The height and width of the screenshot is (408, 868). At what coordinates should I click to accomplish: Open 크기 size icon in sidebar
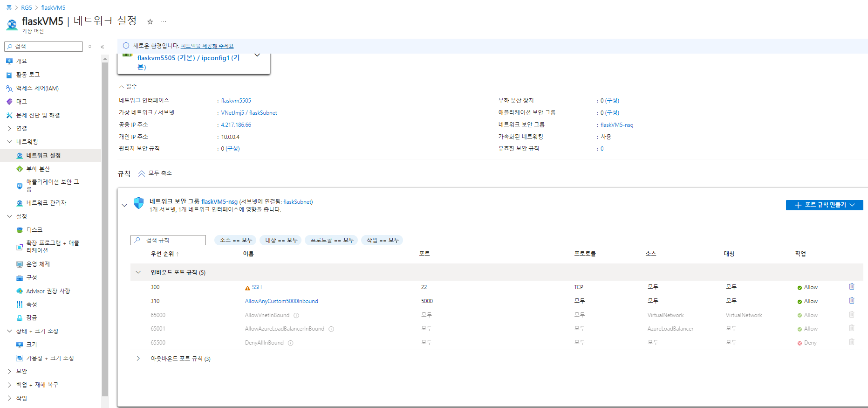(x=20, y=345)
